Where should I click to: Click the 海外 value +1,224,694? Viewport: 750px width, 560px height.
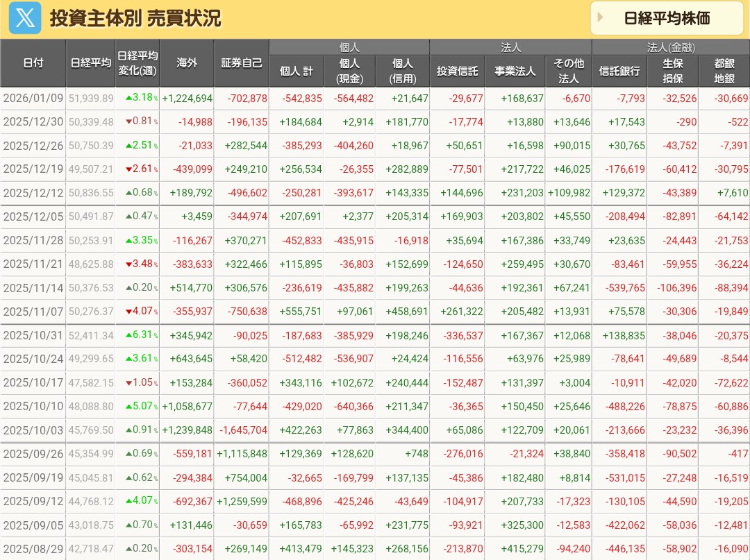point(187,99)
